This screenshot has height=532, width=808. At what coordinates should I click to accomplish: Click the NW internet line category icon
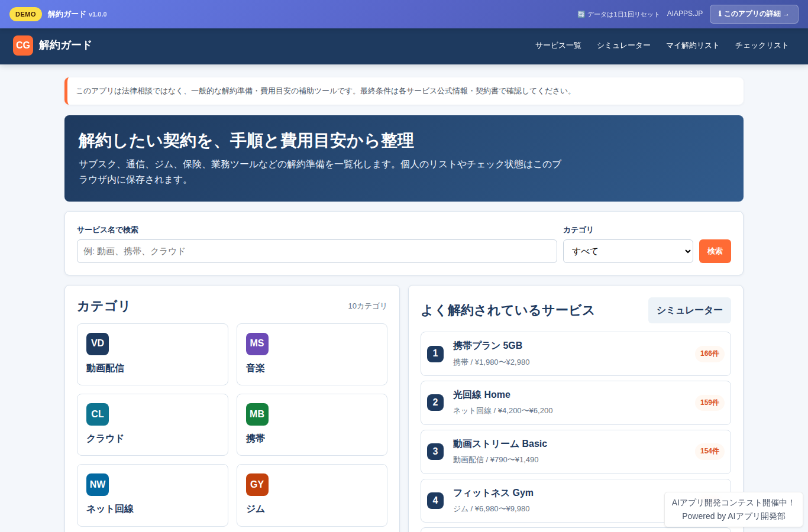pos(98,485)
